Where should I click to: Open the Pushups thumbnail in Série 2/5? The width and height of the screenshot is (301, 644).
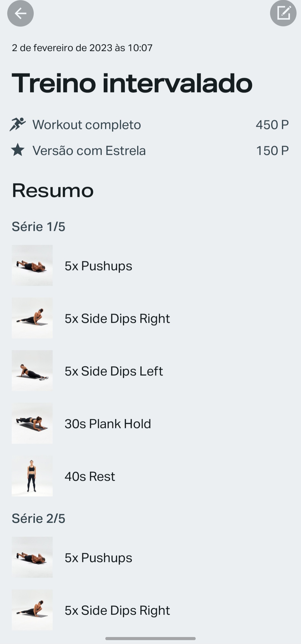click(32, 557)
